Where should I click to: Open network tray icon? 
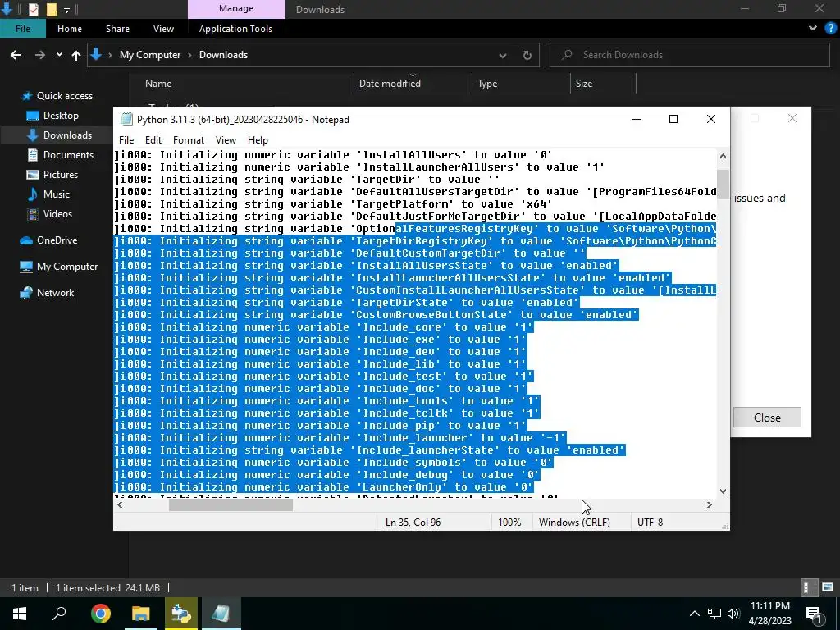[714, 614]
